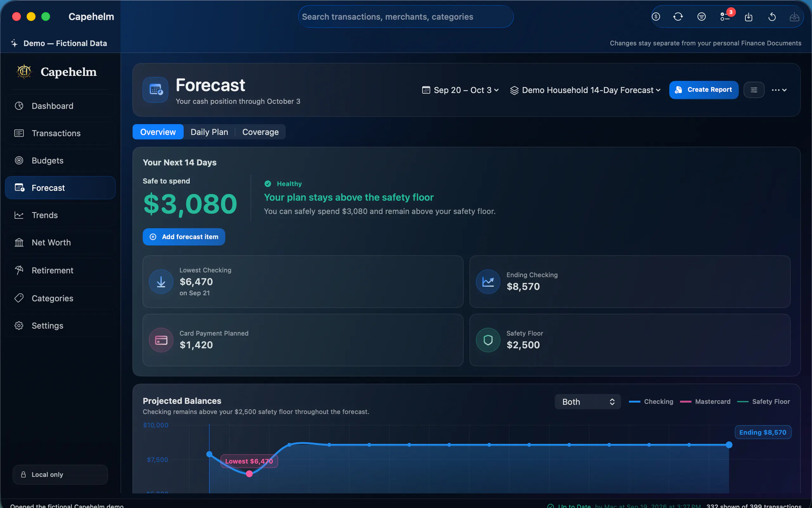This screenshot has width=812, height=508.
Task: Click the Local only lock button
Action: pos(60,474)
